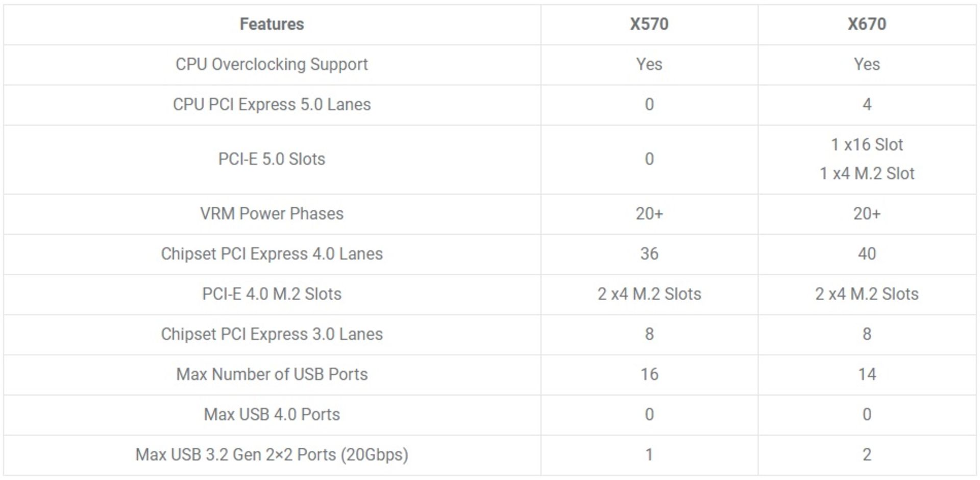Click Max Number of USB Ports label
Screen dimensions: 980x480
pyautogui.click(x=272, y=374)
